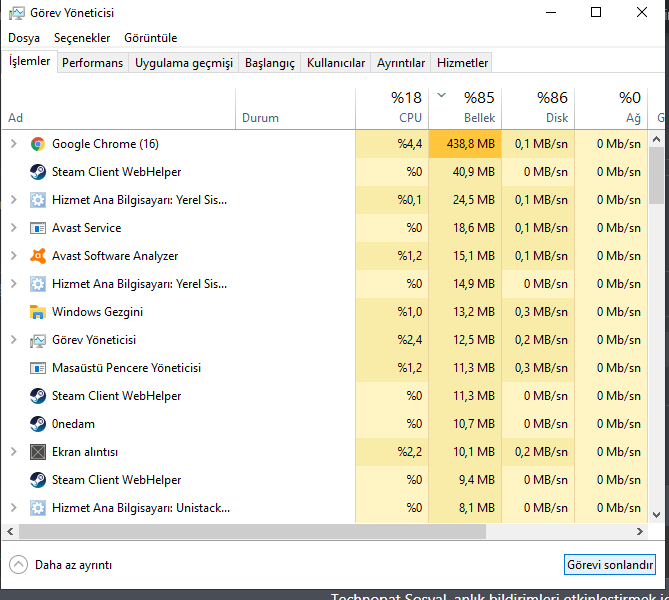Click the gear icon of the Unistack service host row
The width and height of the screenshot is (669, 600).
pyautogui.click(x=38, y=508)
